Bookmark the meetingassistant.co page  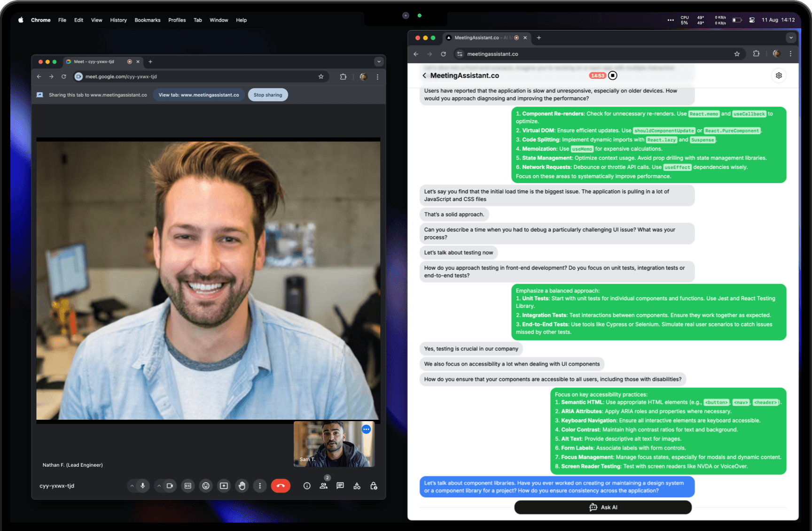(737, 54)
